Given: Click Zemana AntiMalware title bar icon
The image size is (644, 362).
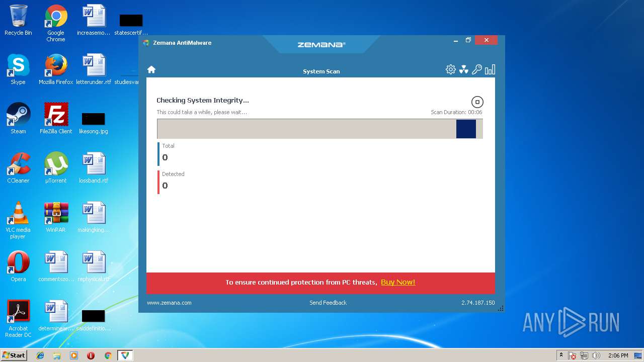Looking at the screenshot, I should [x=146, y=43].
